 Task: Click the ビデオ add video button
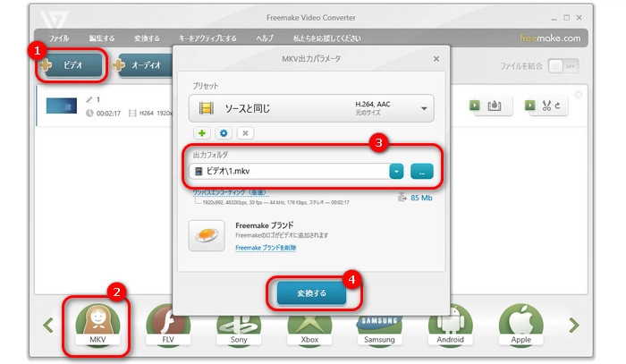72,65
